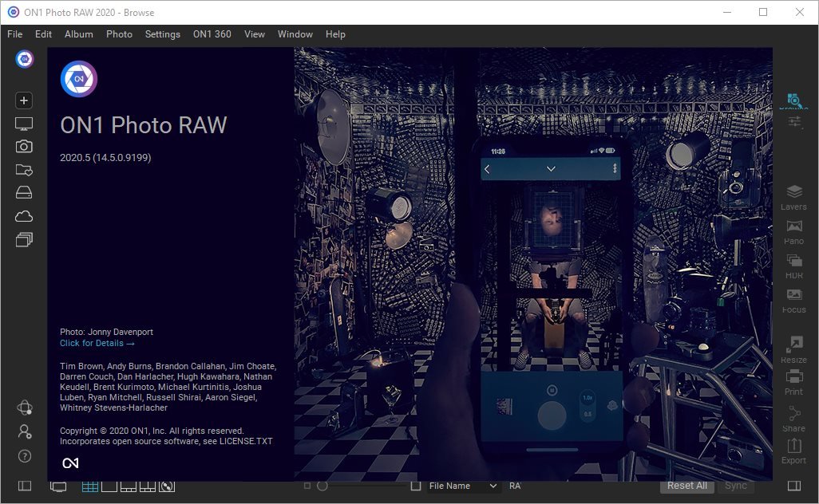Click the Export icon
The height and width of the screenshot is (504, 819).
coord(794,451)
